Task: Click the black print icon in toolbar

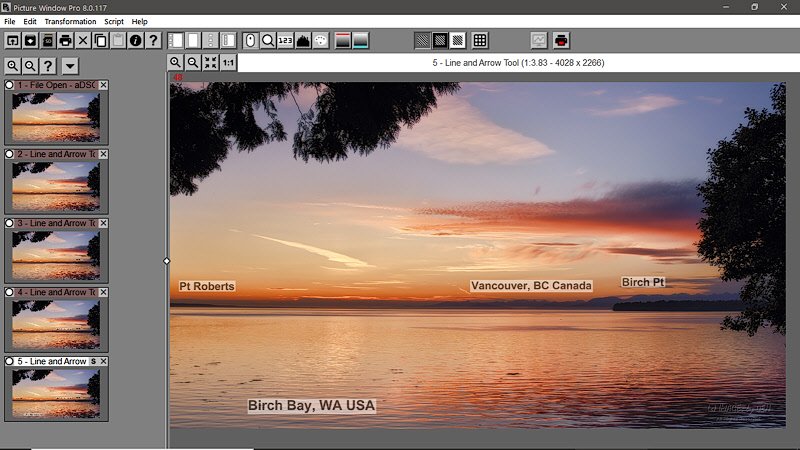Action: (65, 41)
